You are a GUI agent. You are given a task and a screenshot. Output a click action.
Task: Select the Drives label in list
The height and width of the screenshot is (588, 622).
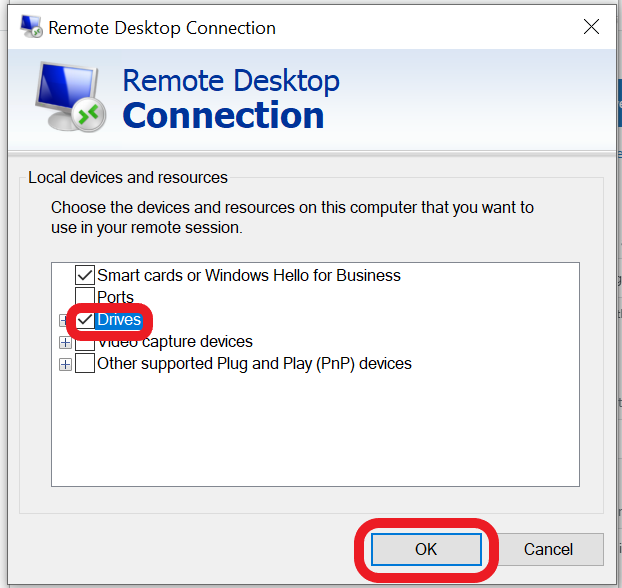pyautogui.click(x=119, y=319)
